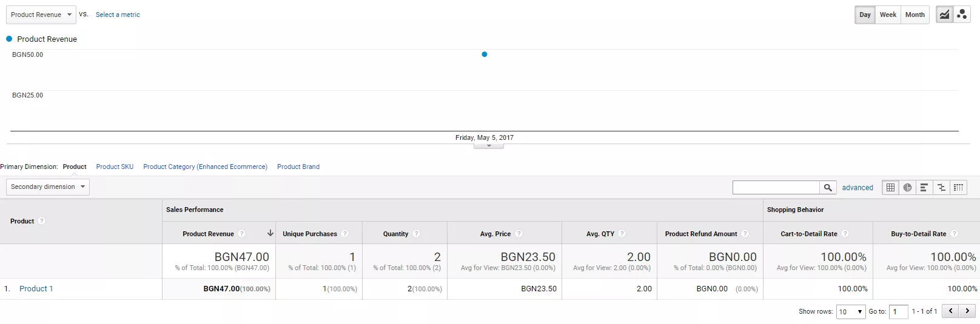This screenshot has width=980, height=324.
Task: Go to next page of results
Action: [967, 311]
